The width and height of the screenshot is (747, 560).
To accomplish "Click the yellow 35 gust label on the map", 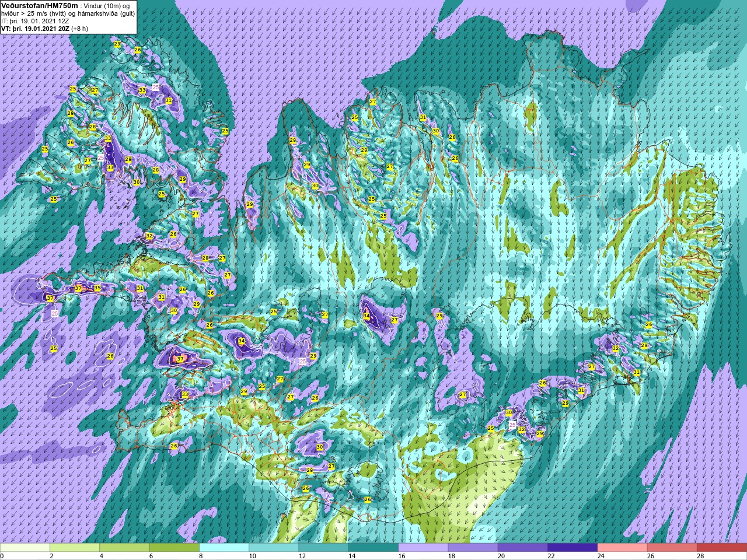I will point(97,288).
